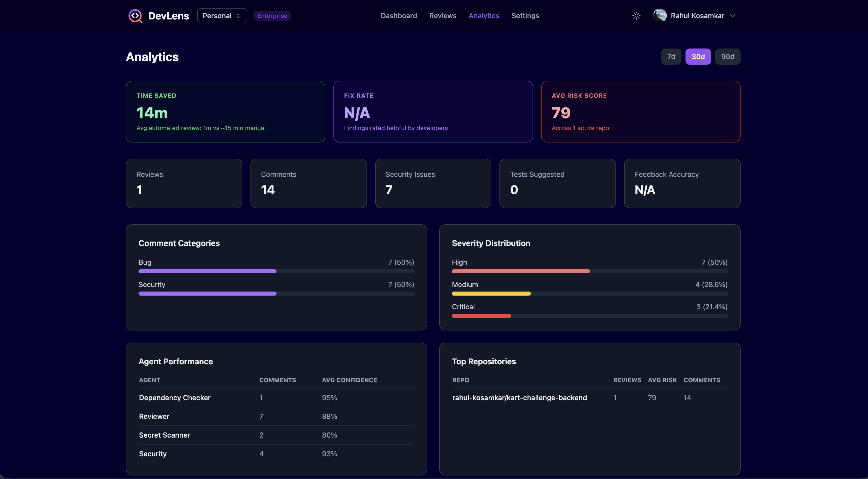868x479 pixels.
Task: Click the DevLens brand name
Action: [169, 16]
